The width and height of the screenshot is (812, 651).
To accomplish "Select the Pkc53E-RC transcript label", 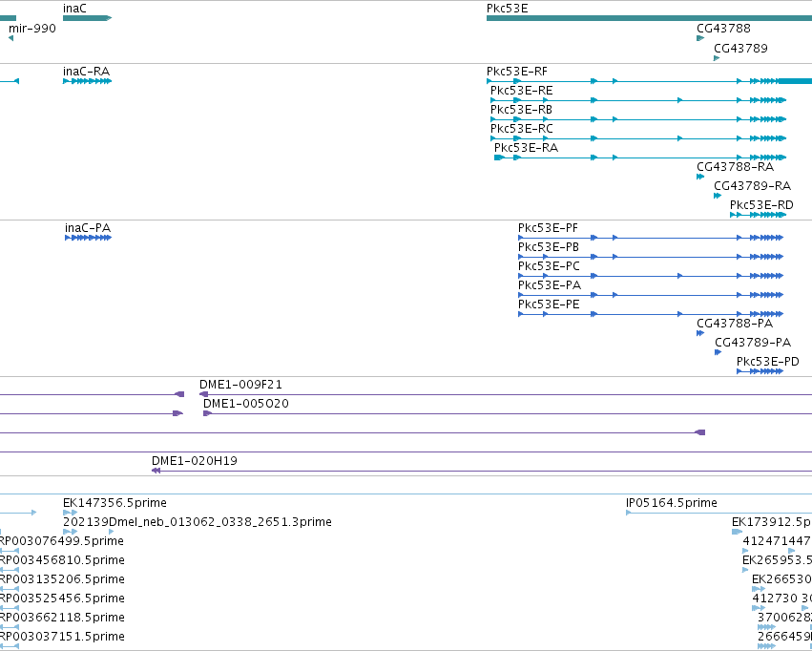I will pyautogui.click(x=522, y=129).
